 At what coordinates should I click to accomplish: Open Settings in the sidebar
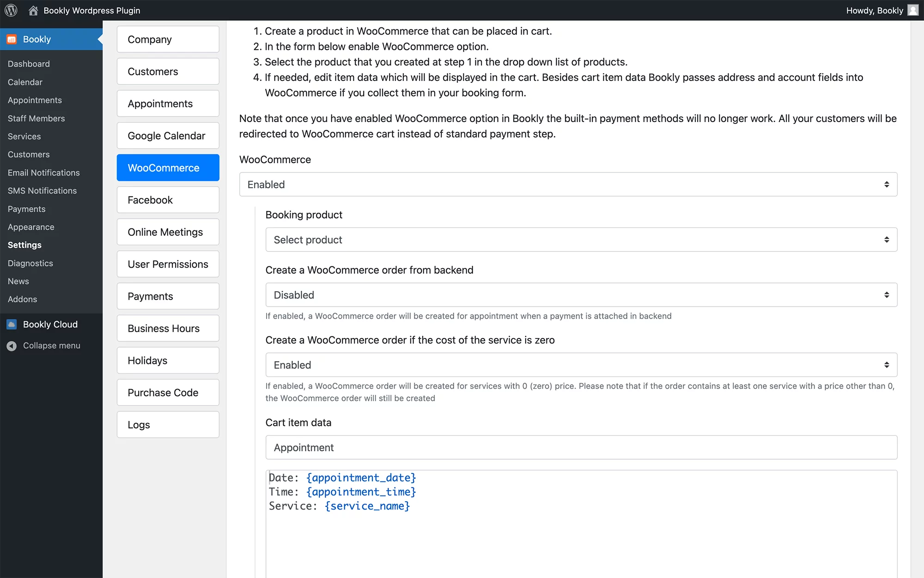[24, 245]
